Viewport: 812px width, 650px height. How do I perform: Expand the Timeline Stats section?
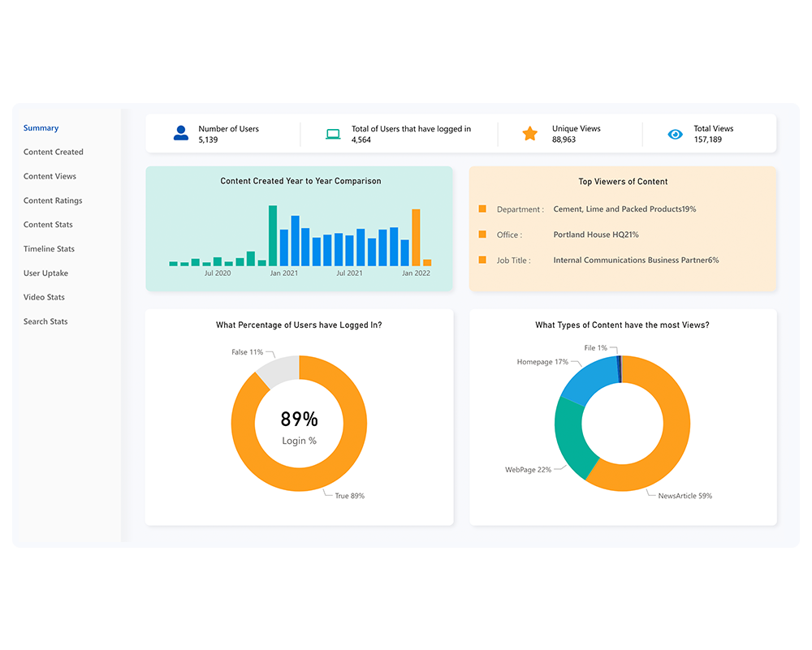[x=50, y=248]
